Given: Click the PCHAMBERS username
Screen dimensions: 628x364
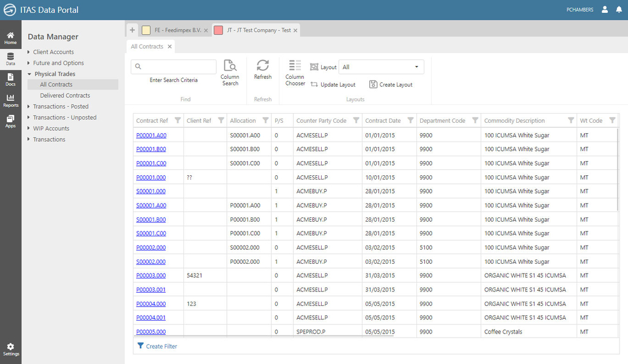Looking at the screenshot, I should coord(580,10).
